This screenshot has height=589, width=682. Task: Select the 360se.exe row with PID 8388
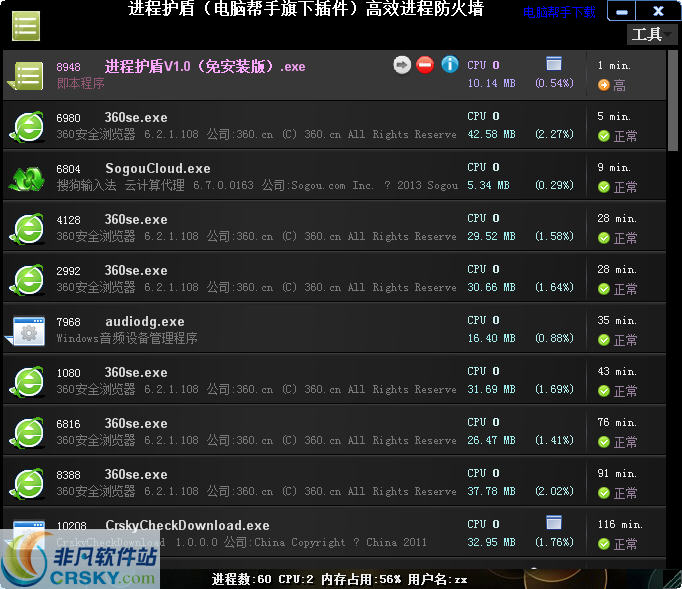(x=334, y=482)
